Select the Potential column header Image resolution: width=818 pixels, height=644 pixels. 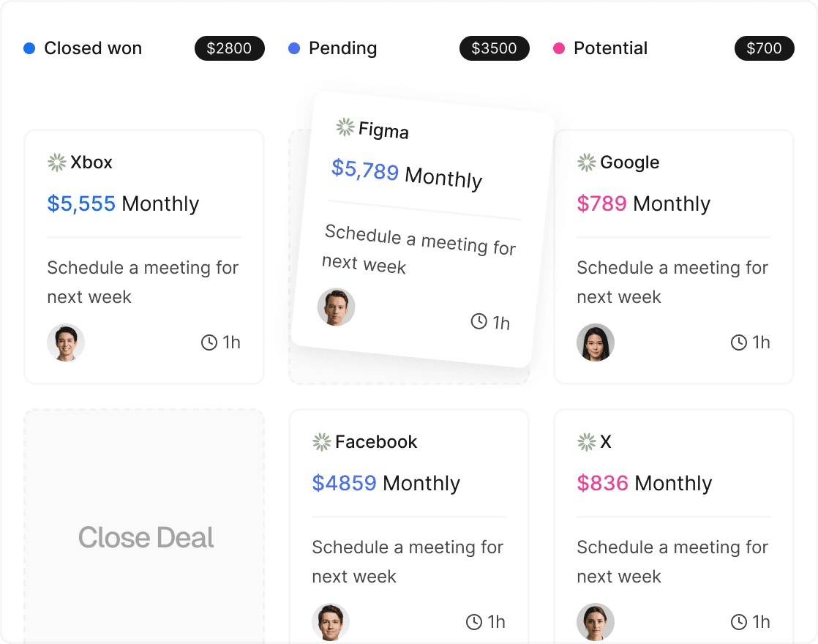[x=610, y=48]
